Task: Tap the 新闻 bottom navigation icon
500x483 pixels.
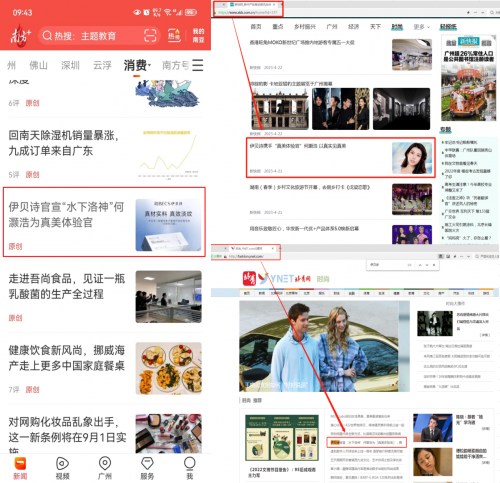Action: point(20,468)
